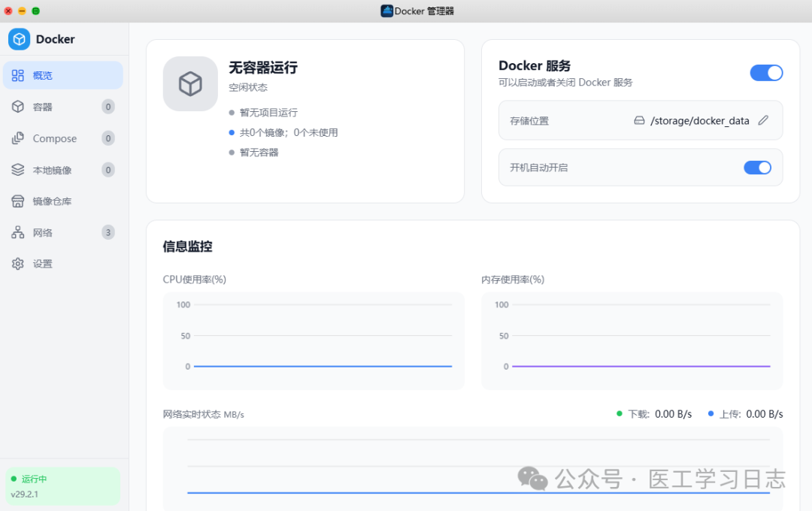This screenshot has width=812, height=511.
Task: Click the green 下载 legend dot
Action: coord(620,413)
